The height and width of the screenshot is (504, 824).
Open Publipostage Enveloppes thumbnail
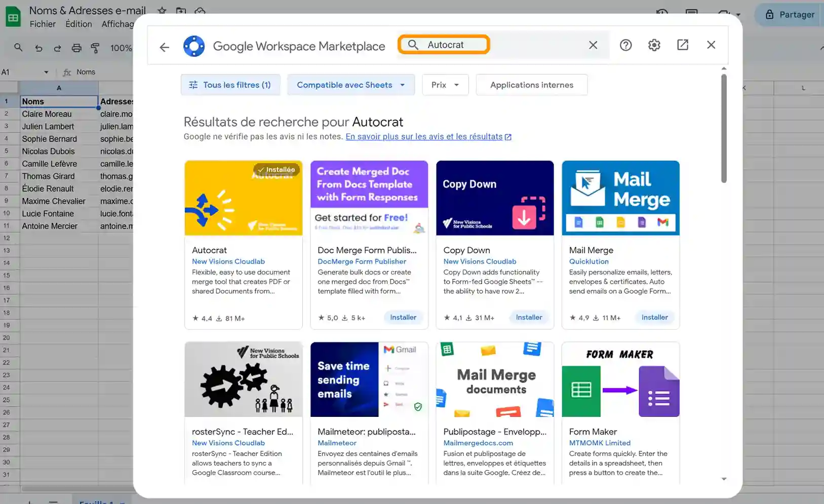tap(495, 379)
